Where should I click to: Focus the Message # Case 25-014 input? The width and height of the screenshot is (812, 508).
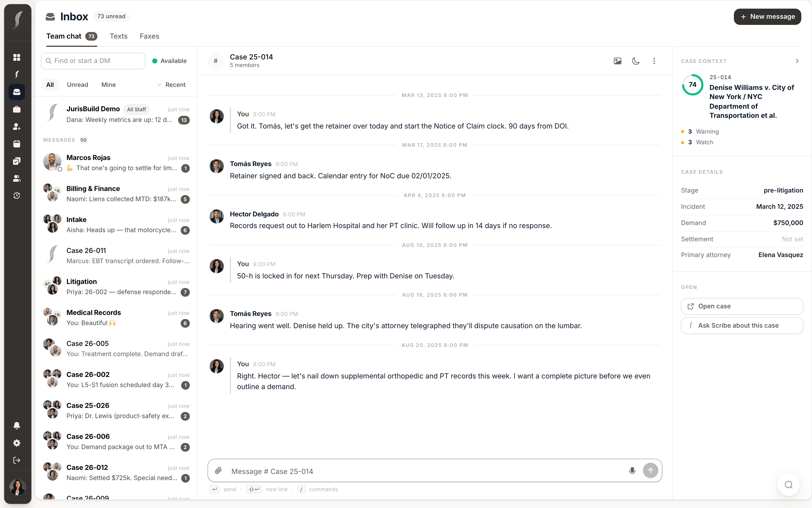(x=426, y=471)
